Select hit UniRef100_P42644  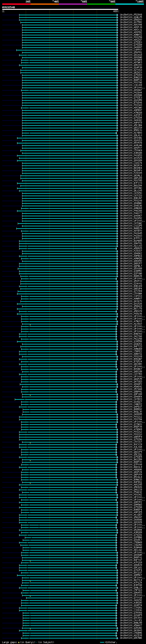click(x=131, y=93)
